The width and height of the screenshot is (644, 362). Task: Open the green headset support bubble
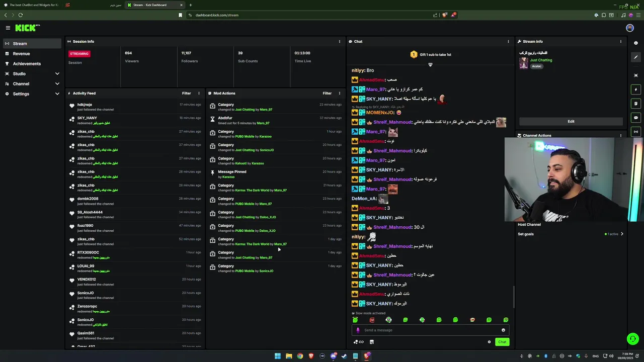633,339
